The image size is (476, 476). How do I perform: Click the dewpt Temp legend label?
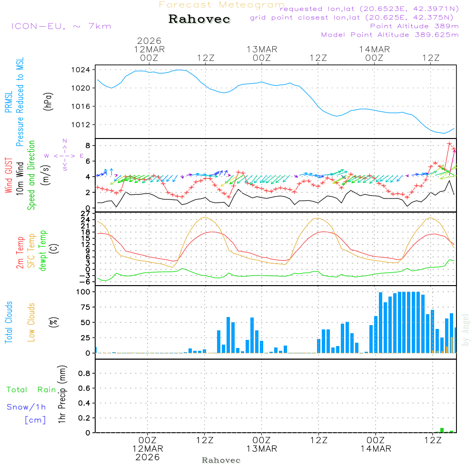pos(43,251)
